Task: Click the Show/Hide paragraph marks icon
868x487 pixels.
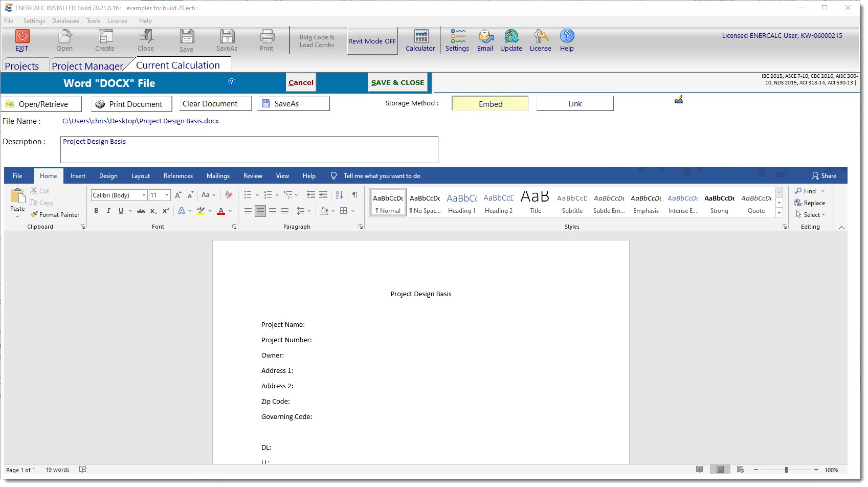Action: click(x=354, y=195)
